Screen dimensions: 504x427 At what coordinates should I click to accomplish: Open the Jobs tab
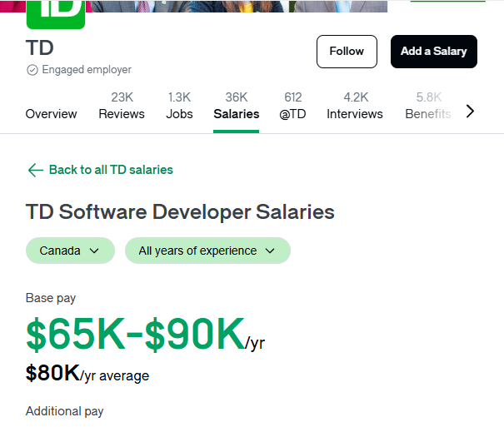pos(179,106)
